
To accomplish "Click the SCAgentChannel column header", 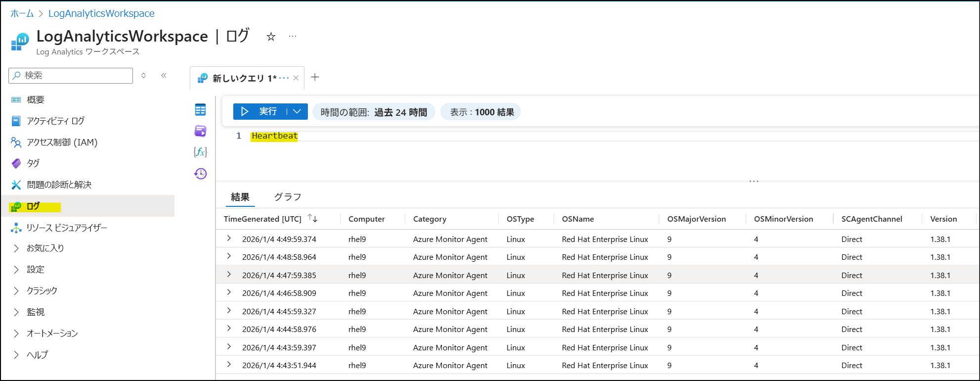I will [x=872, y=219].
